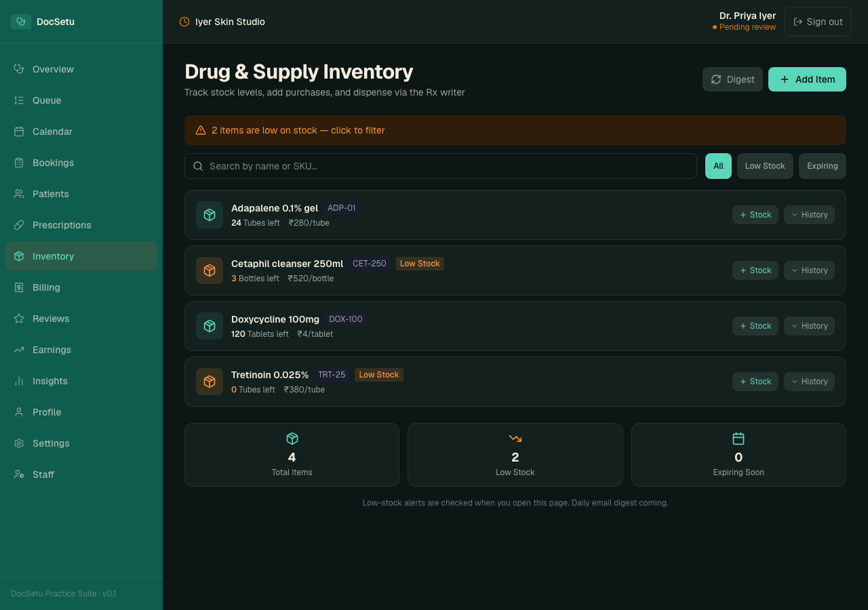Image resolution: width=868 pixels, height=610 pixels.
Task: Add stock to Doxycycline 100mg
Action: click(755, 326)
